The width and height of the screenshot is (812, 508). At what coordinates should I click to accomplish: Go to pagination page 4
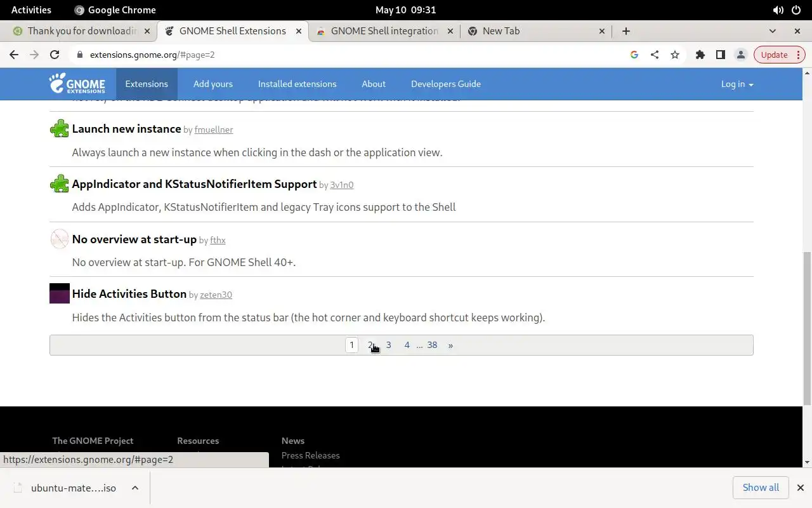point(407,345)
